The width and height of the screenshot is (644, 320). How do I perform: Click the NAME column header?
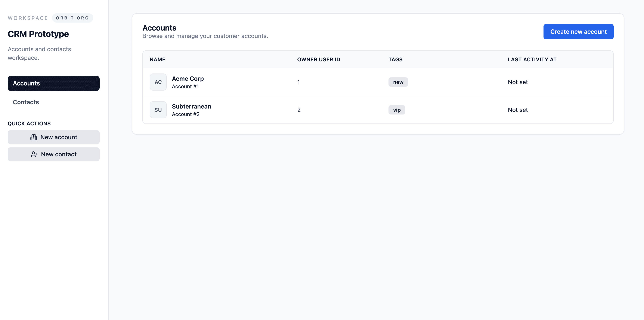(157, 59)
